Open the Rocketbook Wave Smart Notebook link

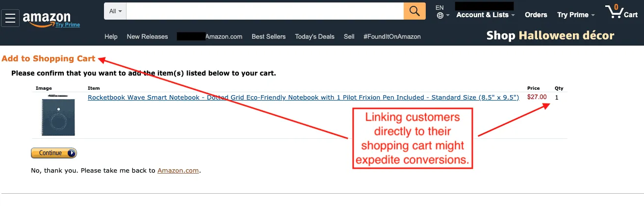click(x=303, y=97)
